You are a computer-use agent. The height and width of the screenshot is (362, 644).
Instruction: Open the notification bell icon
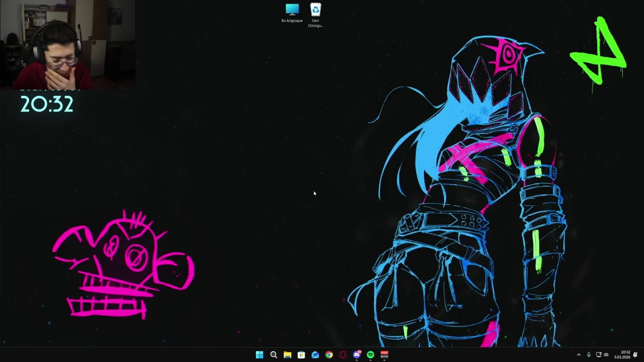636,355
